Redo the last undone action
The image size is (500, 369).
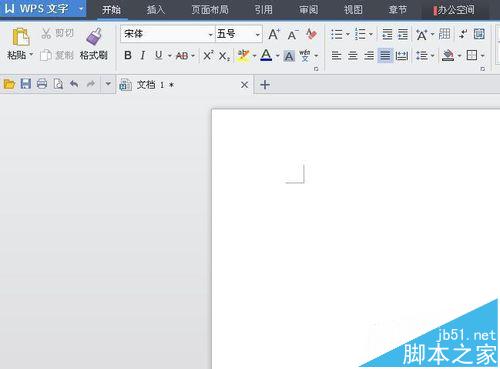pyautogui.click(x=91, y=84)
